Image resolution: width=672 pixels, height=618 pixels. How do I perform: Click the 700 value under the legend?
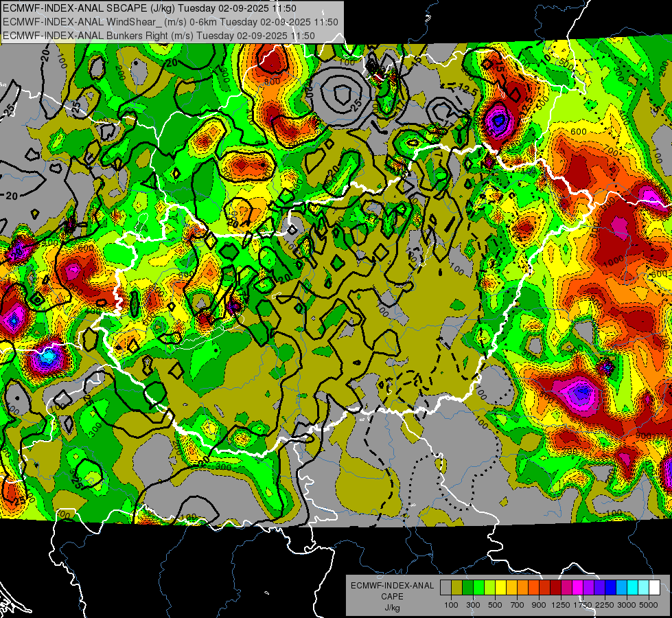tap(518, 605)
